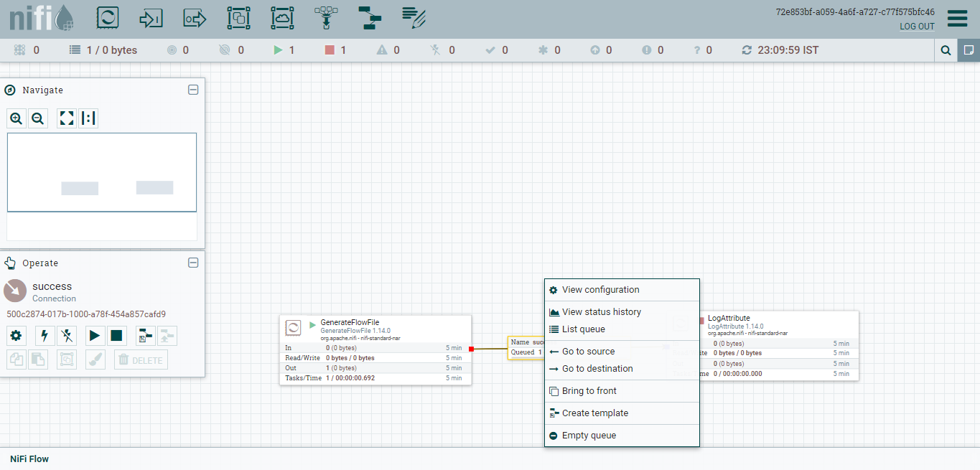The image size is (980, 470).
Task: Open the global hamburger menu
Action: point(957,19)
